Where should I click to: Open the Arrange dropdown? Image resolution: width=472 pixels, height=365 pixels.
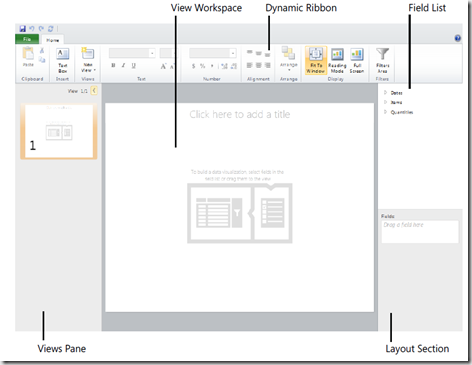tap(289, 59)
